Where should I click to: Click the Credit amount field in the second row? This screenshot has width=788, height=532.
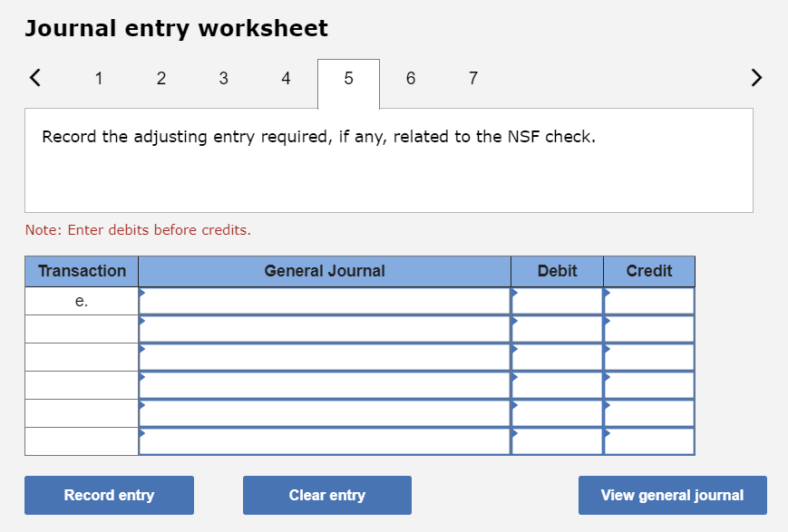click(x=648, y=328)
